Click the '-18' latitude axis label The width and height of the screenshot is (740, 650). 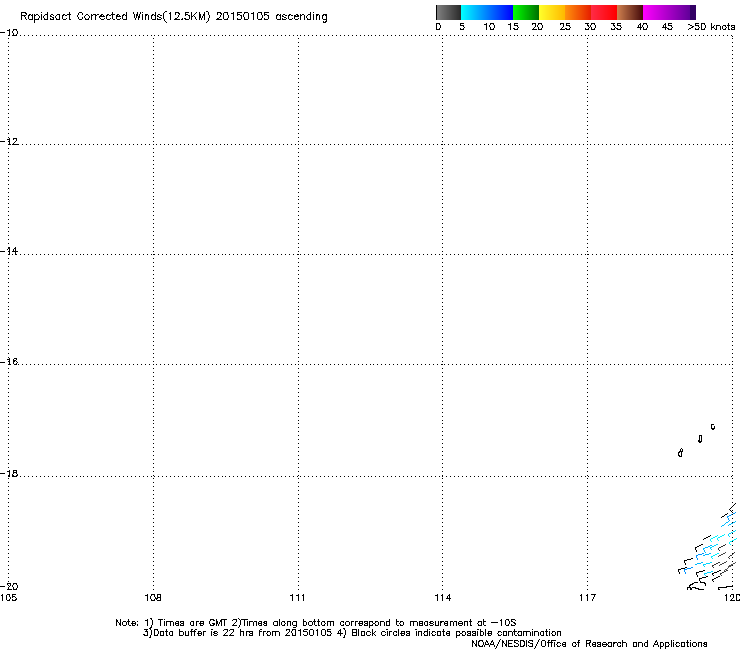pos(9,473)
